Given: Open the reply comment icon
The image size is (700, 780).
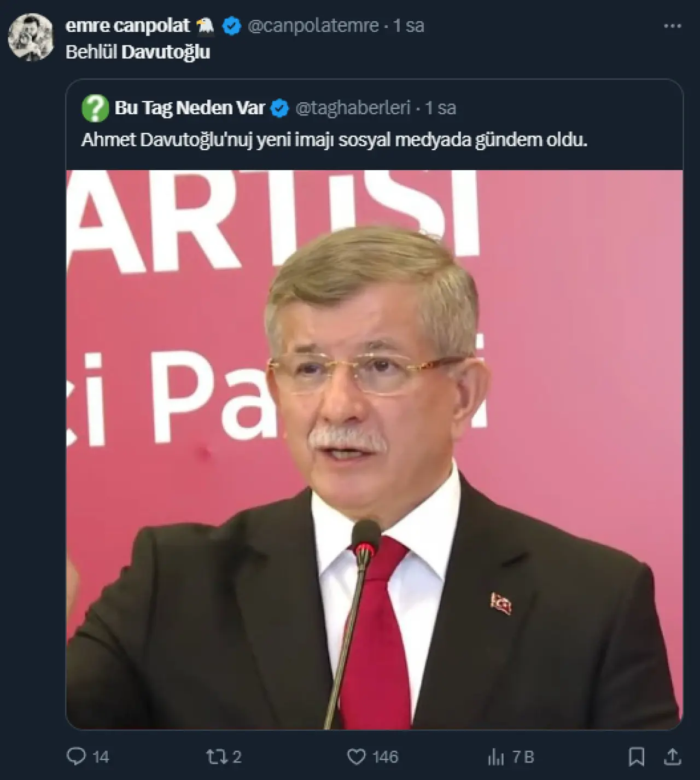Looking at the screenshot, I should [x=76, y=756].
